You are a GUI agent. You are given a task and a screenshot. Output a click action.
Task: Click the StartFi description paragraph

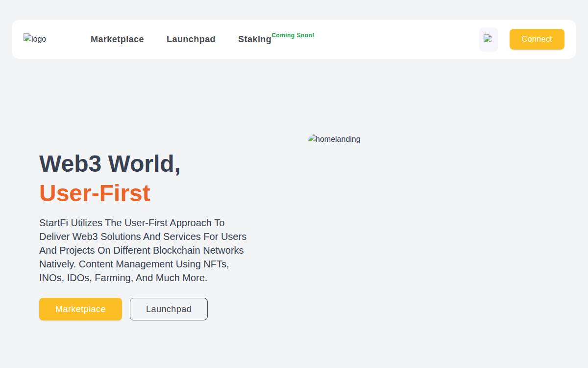143,250
